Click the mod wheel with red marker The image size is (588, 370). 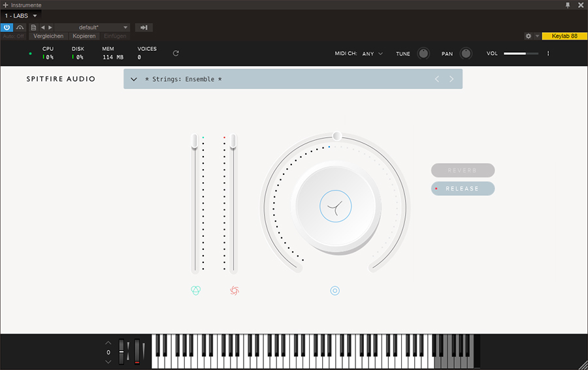pos(137,352)
